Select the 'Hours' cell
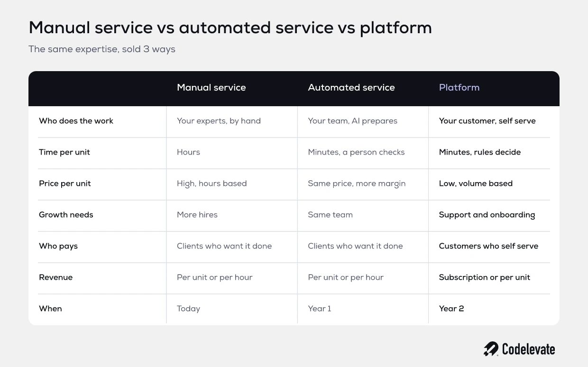This screenshot has height=367, width=588. 189,152
